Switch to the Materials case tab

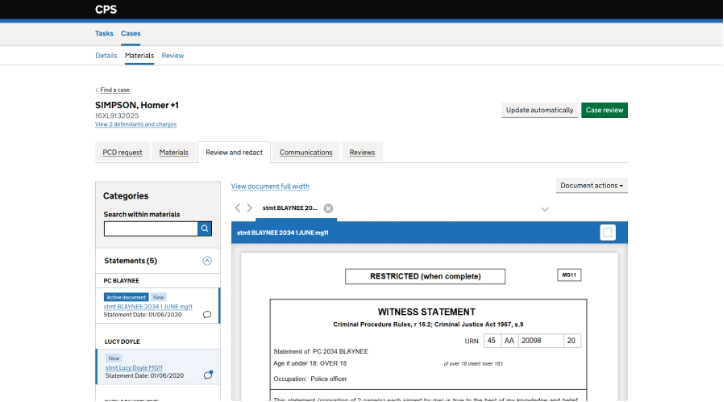coord(174,152)
